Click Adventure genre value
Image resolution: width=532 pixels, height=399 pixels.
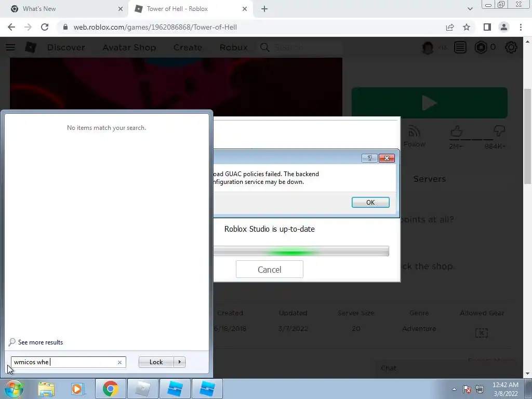click(x=419, y=328)
